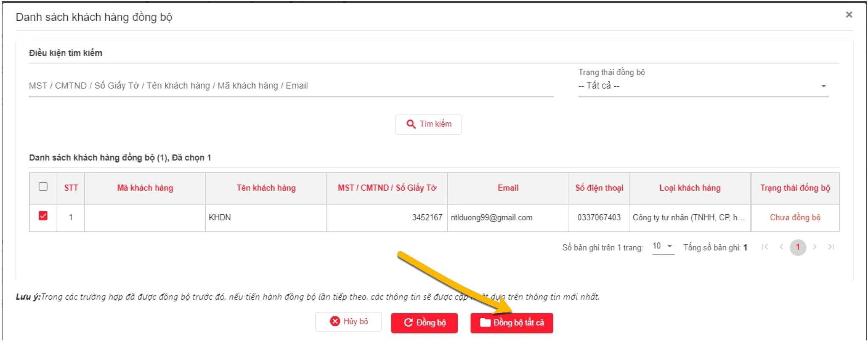This screenshot has height=342, width=868.
Task: Toggle the select-all header checkbox
Action: [x=43, y=187]
